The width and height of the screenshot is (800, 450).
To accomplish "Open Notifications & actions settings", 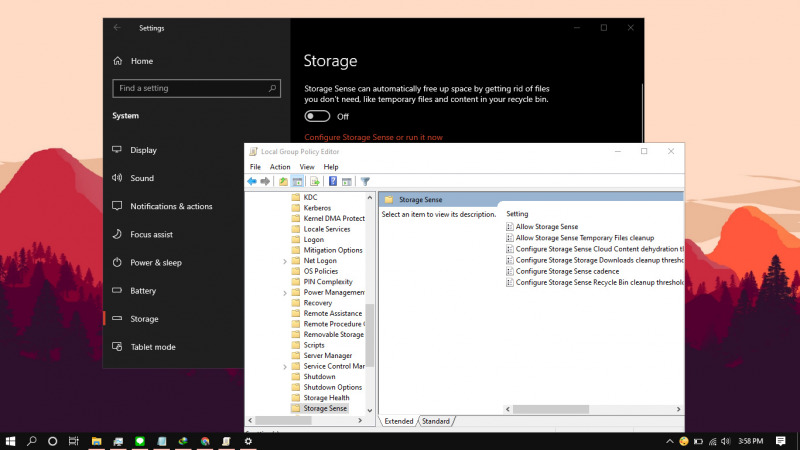I will point(173,206).
